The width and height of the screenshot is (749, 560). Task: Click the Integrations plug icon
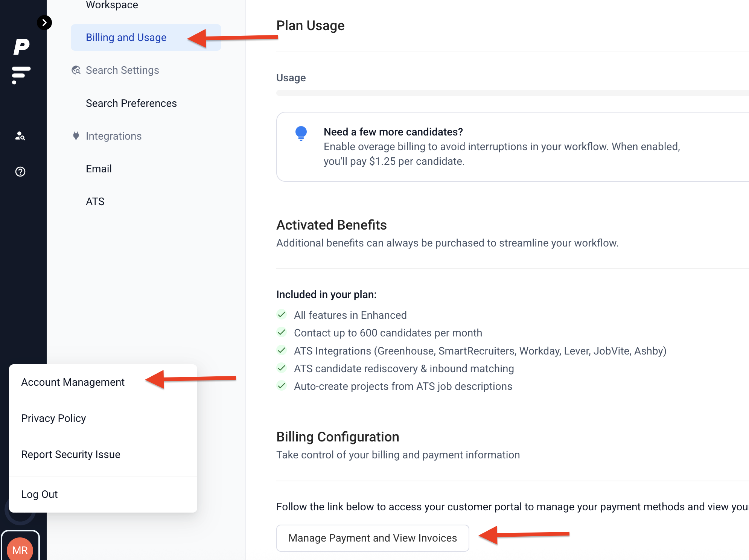[x=76, y=136]
